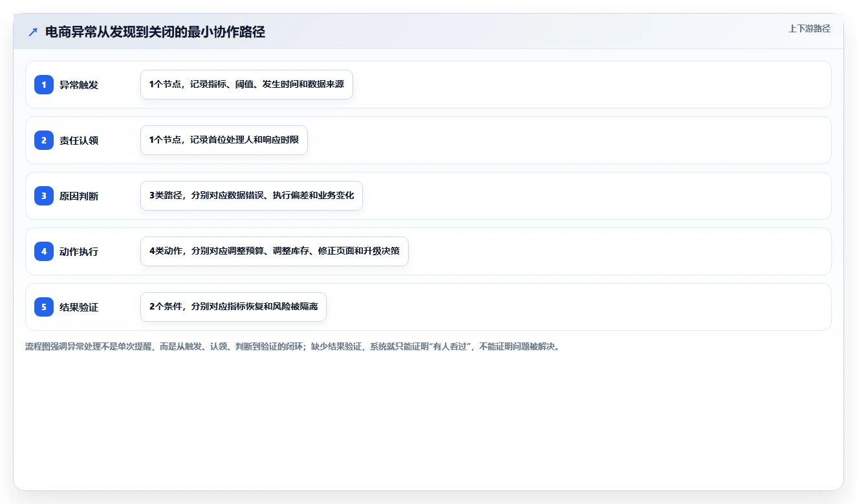Click the 原因判断 step label
Viewport: 857px width, 504px height.
(x=79, y=196)
